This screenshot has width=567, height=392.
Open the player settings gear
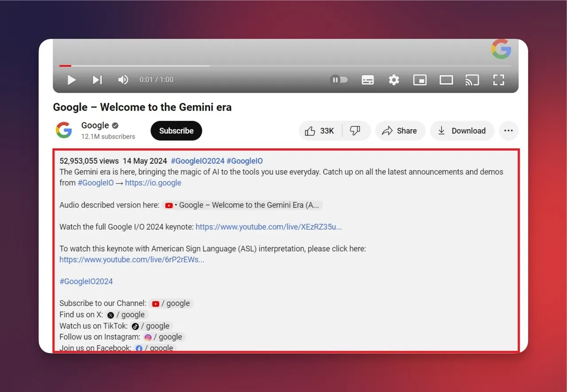click(394, 80)
